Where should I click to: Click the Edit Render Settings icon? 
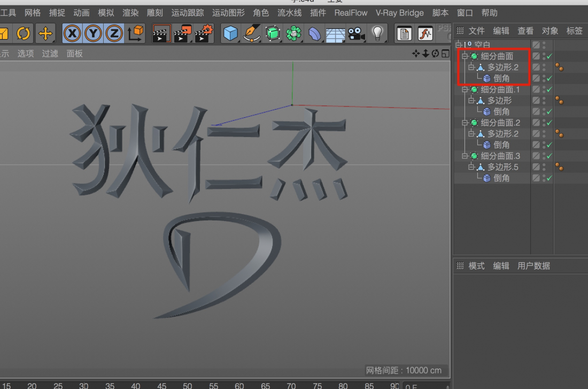(x=203, y=34)
